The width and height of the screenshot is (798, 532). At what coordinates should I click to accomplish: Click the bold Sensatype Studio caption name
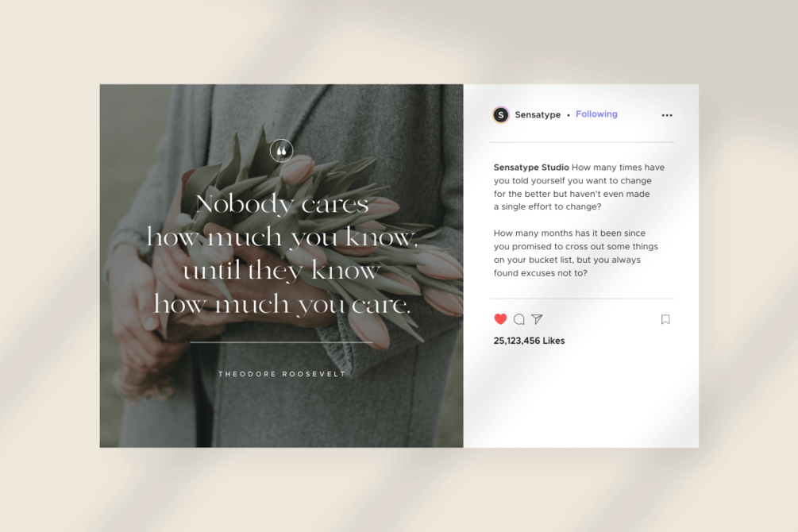(x=531, y=168)
